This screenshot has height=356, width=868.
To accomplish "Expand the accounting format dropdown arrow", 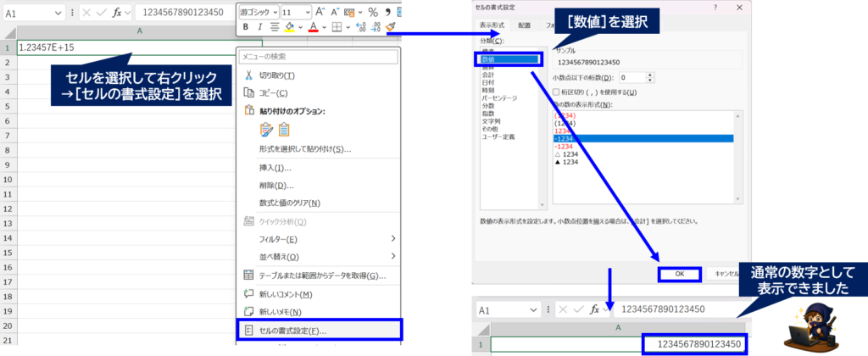I will [360, 12].
